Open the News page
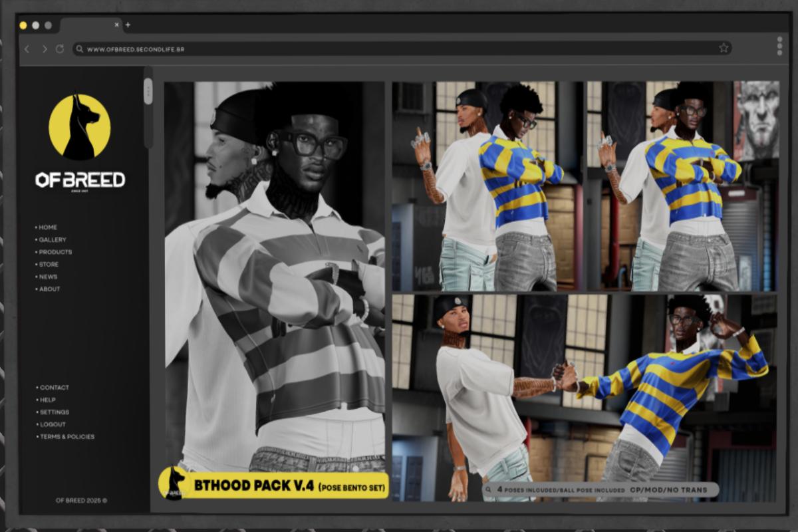The image size is (798, 532). click(48, 277)
